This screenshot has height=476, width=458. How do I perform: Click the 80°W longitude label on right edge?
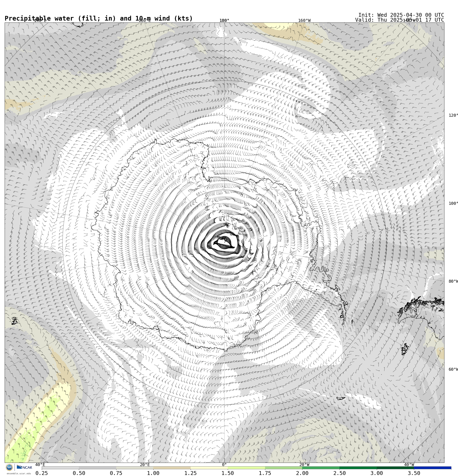453,281
